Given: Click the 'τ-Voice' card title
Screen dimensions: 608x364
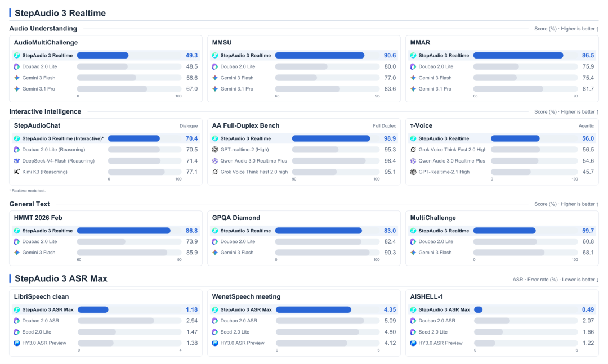Looking at the screenshot, I should (x=421, y=125).
